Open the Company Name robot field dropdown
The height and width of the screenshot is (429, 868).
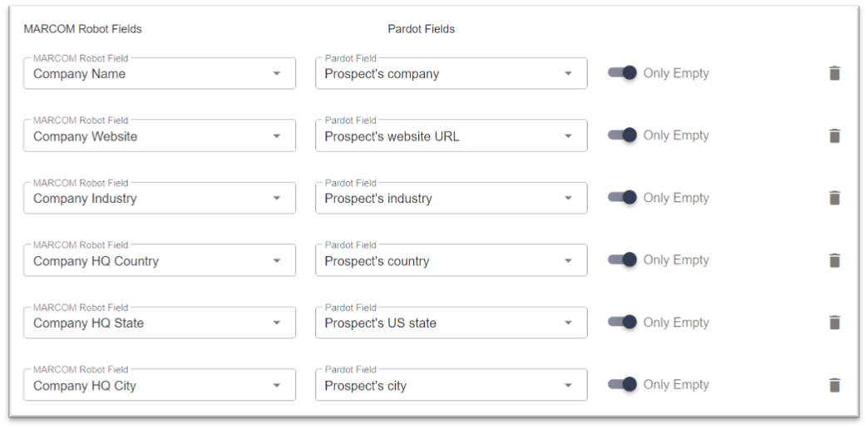click(160, 73)
